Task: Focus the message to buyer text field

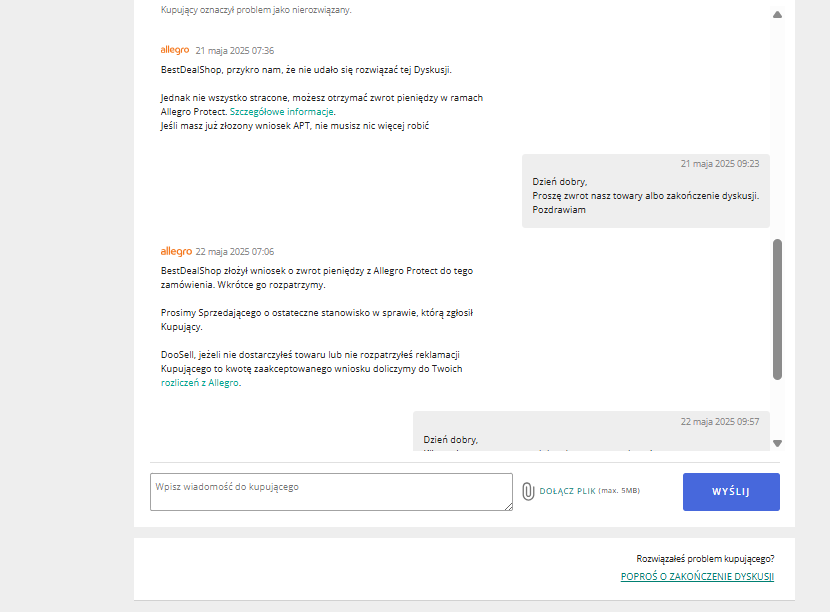Action: click(330, 491)
